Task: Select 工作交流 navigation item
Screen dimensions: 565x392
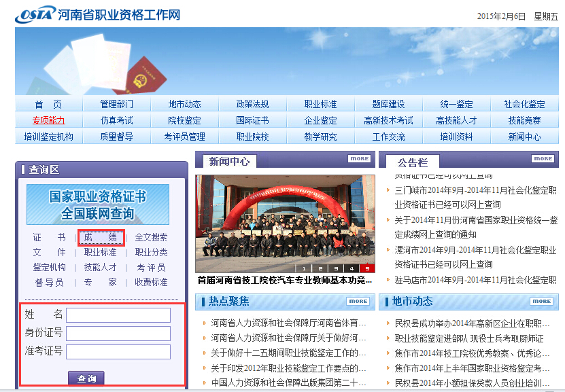Action: coord(388,137)
